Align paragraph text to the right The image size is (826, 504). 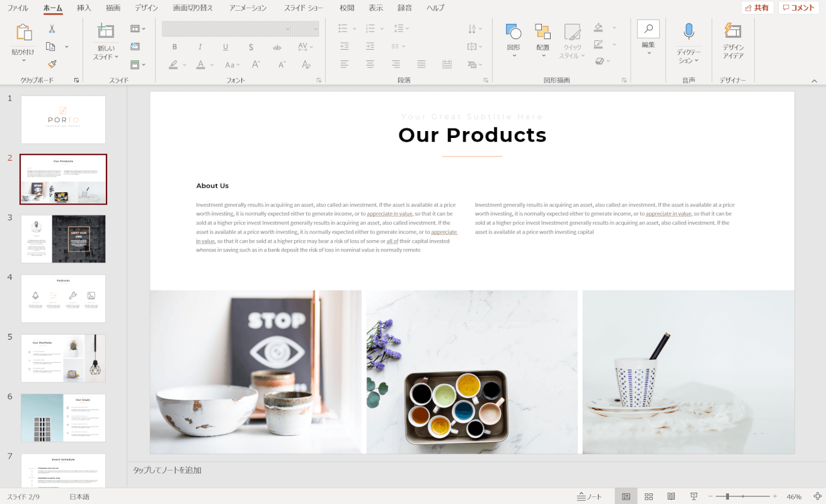(x=396, y=64)
